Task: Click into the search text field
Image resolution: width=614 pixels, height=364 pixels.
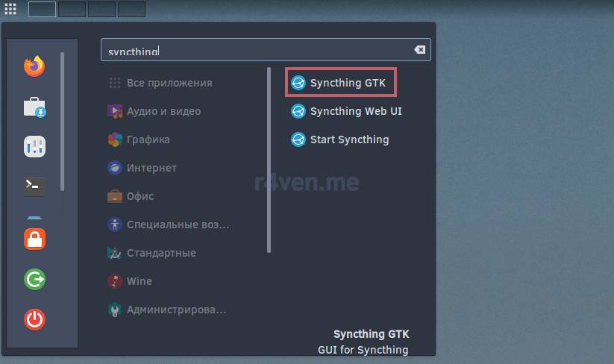Action: pyautogui.click(x=266, y=50)
